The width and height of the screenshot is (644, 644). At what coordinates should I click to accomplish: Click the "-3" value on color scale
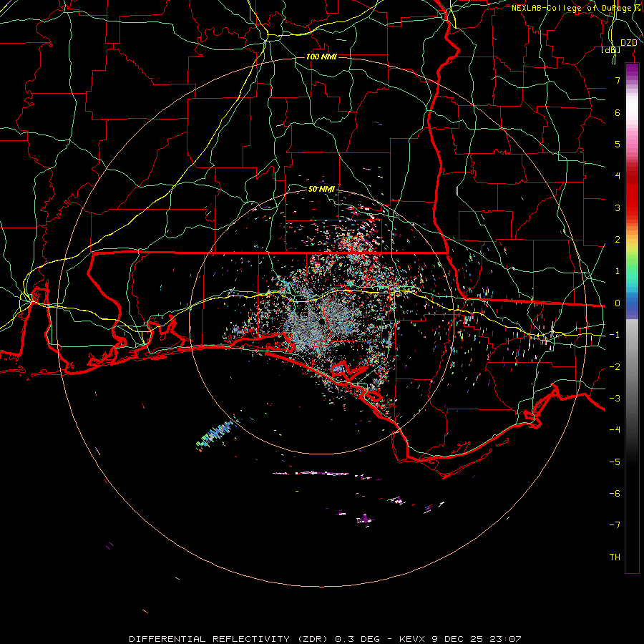click(615, 399)
